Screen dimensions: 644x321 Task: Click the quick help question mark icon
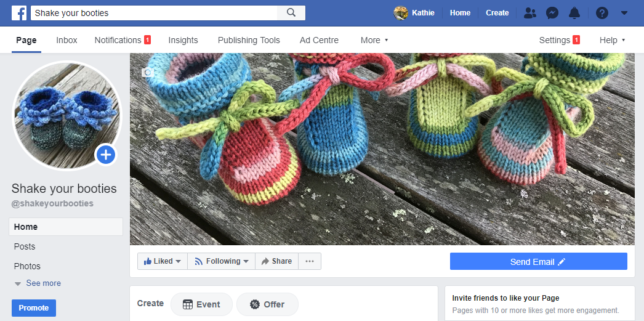[x=602, y=13]
